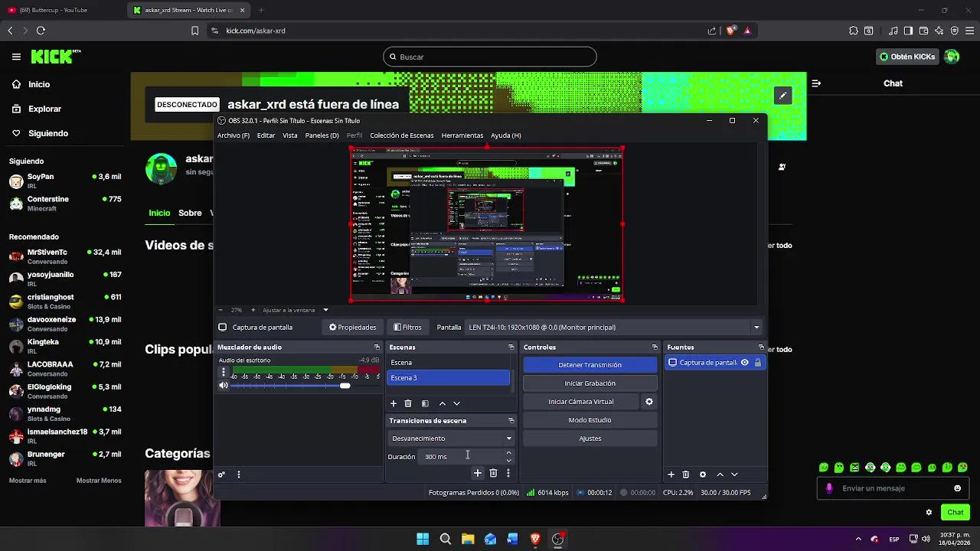Screen dimensions: 980x551
Task: Open source properties gear in Fuentes toolbar
Action: (x=702, y=474)
